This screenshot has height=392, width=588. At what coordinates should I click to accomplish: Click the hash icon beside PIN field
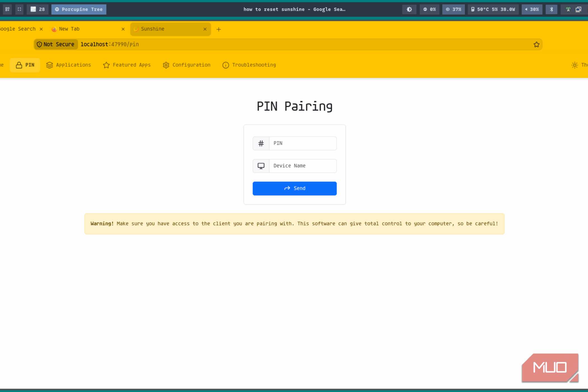pyautogui.click(x=261, y=143)
